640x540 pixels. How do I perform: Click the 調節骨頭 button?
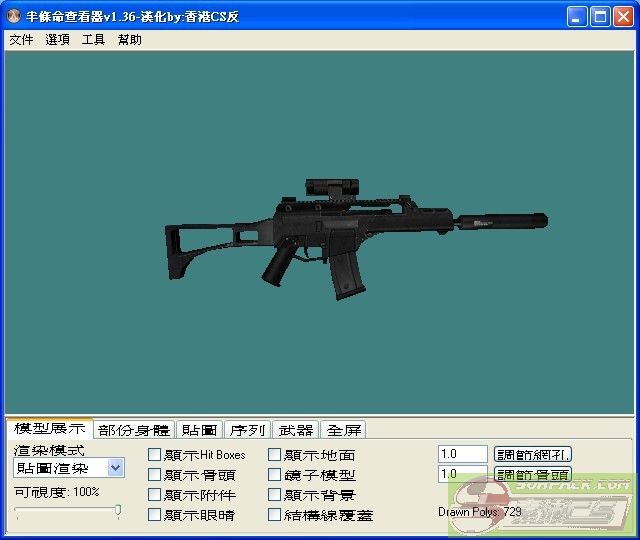pos(533,474)
